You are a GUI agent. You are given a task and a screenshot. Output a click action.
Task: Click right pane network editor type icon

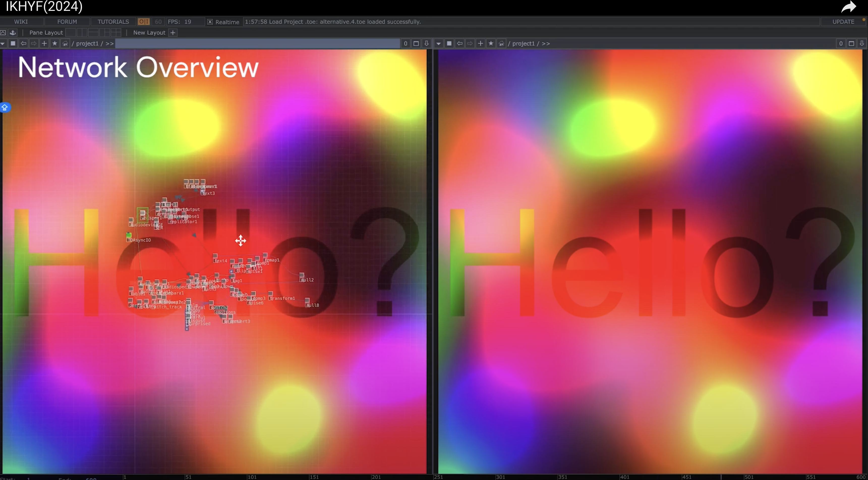coord(449,43)
